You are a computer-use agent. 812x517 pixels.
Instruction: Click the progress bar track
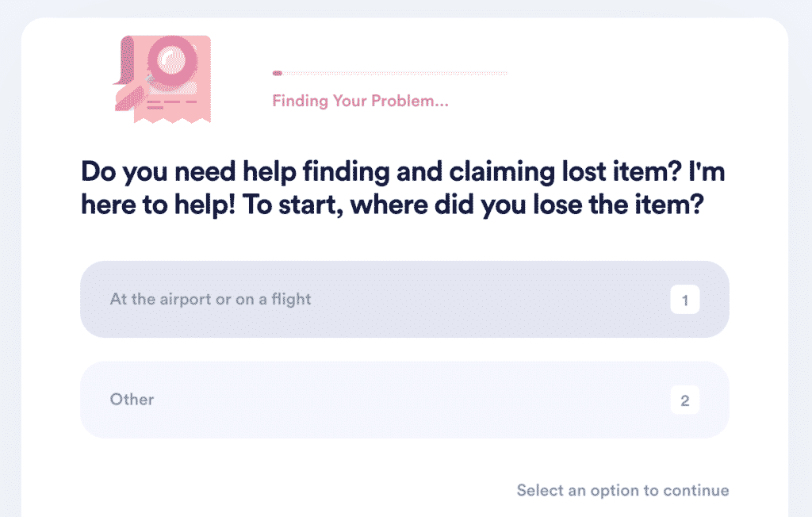pos(390,72)
